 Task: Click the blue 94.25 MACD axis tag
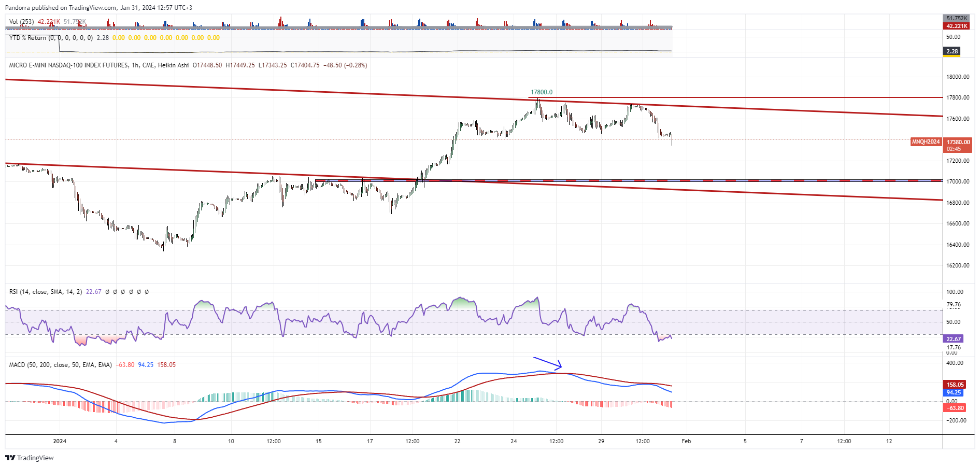[x=954, y=392]
